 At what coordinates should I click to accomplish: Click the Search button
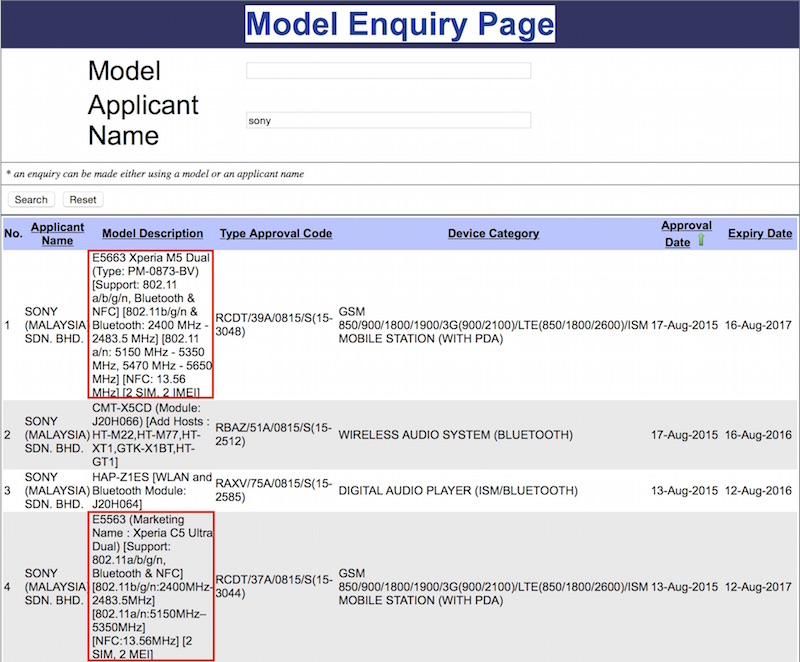click(31, 199)
